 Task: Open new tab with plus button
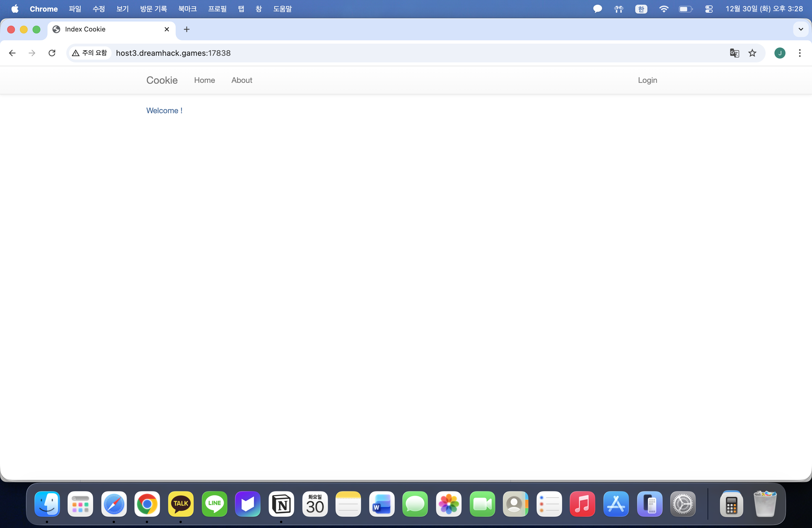point(186,29)
